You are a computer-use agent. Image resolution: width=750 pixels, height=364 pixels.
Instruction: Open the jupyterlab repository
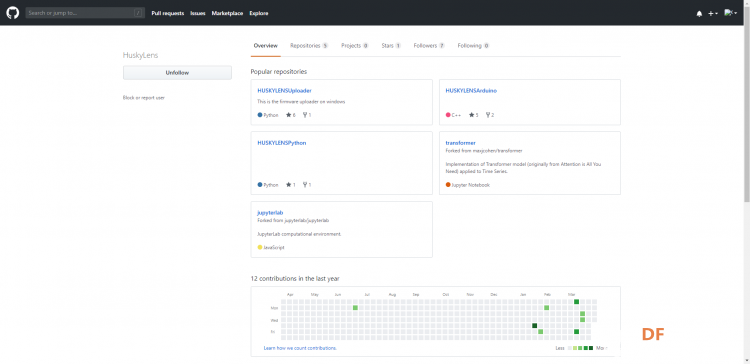click(x=271, y=212)
